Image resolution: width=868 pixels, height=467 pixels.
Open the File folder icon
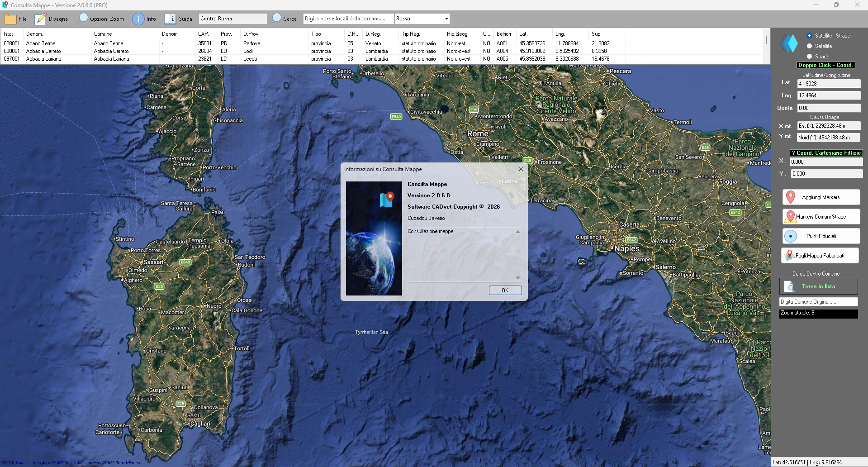[10, 19]
